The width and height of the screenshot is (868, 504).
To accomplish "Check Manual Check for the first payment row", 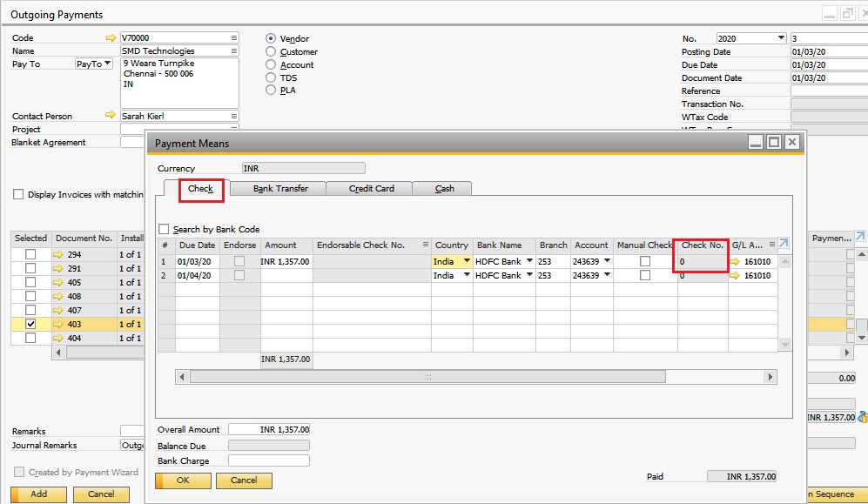I will [644, 261].
